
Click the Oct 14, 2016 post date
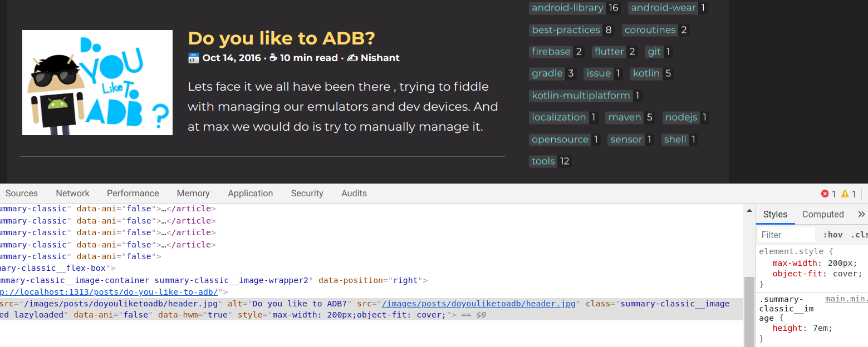231,58
